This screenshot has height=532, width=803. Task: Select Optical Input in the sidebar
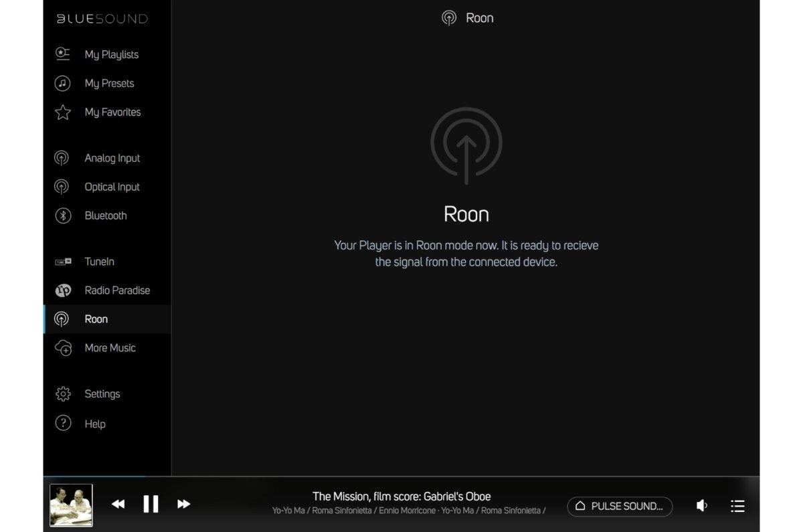click(x=112, y=187)
